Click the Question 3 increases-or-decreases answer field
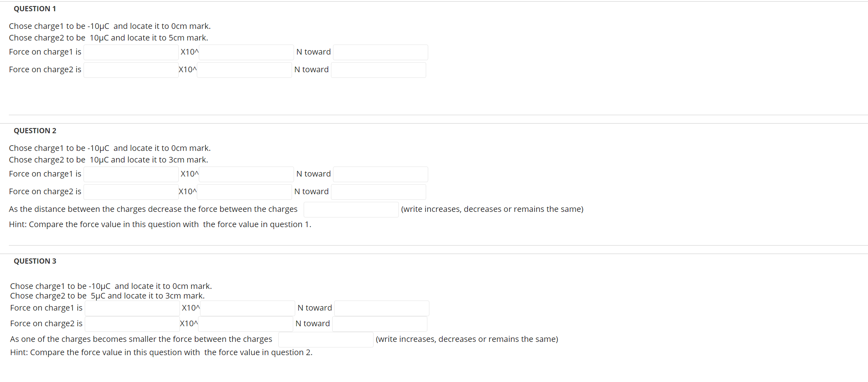This screenshot has height=382, width=868. pos(325,339)
